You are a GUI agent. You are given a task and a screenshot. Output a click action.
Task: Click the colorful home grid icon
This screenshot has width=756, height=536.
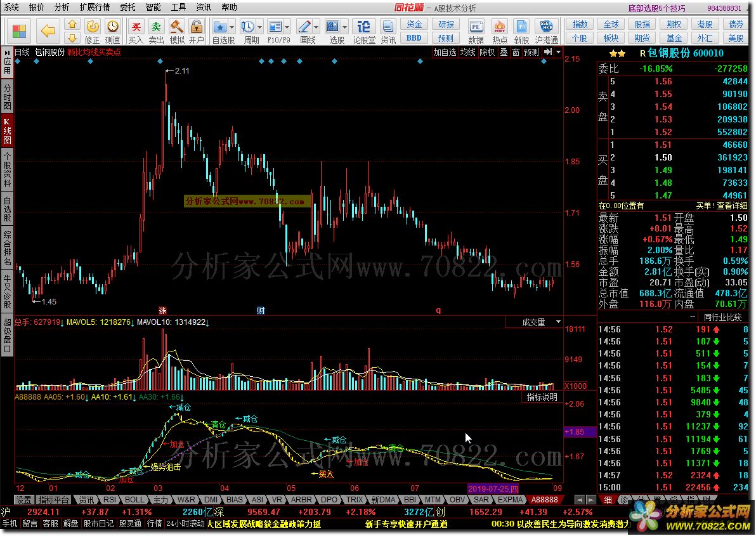click(x=19, y=31)
